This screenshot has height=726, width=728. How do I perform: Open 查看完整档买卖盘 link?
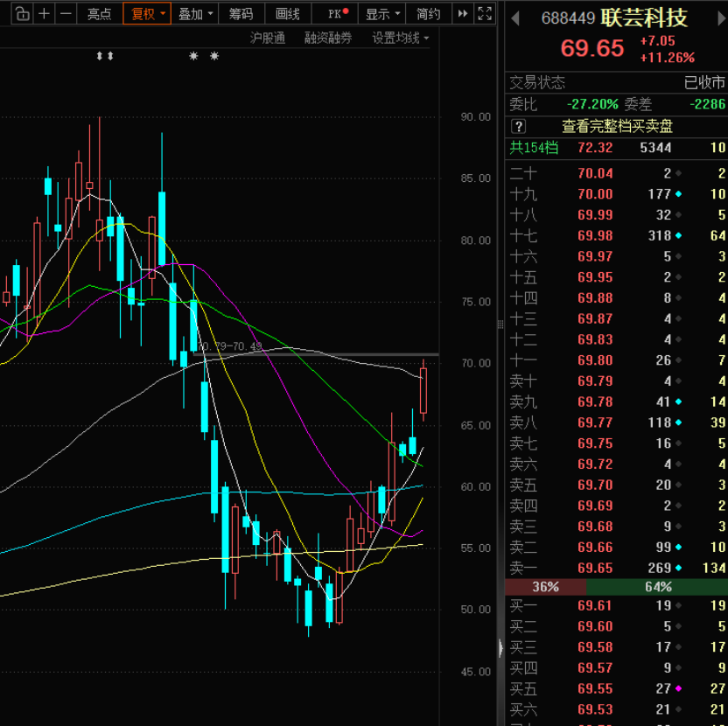pyautogui.click(x=618, y=126)
